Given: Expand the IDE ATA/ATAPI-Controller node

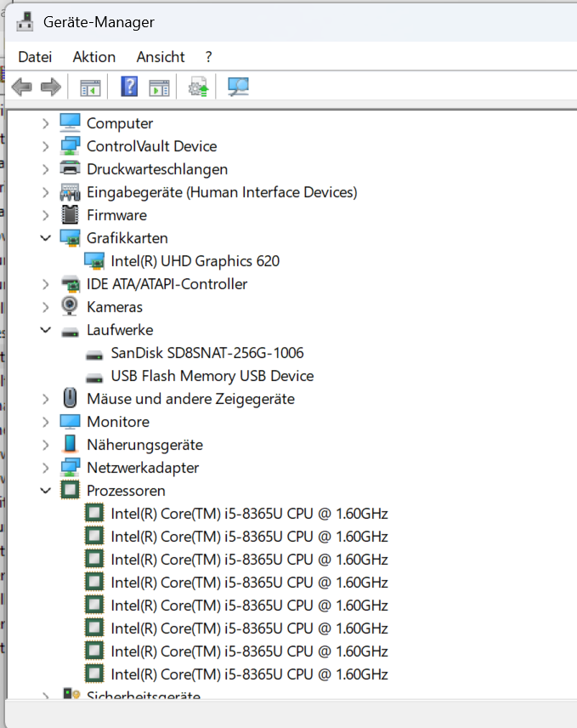Looking at the screenshot, I should tap(45, 284).
